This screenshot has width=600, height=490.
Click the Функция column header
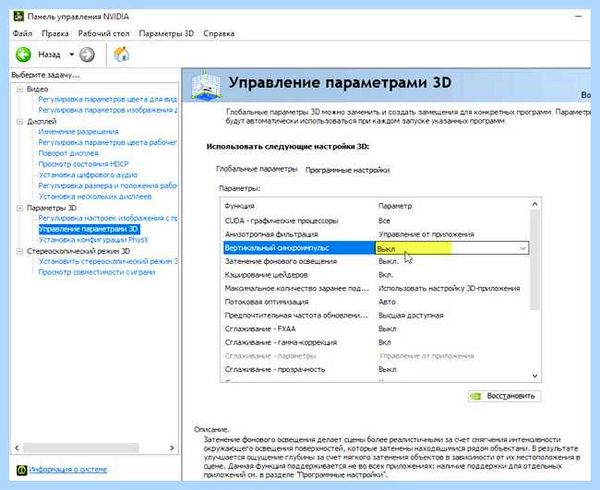tap(240, 206)
